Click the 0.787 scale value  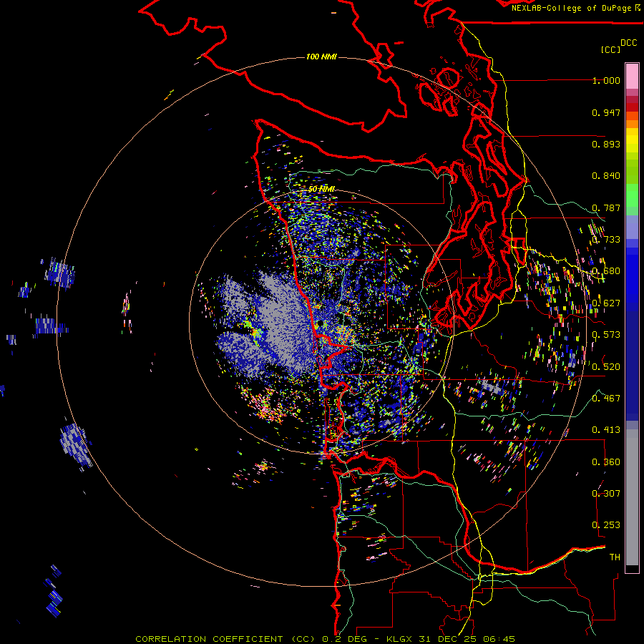coord(606,208)
